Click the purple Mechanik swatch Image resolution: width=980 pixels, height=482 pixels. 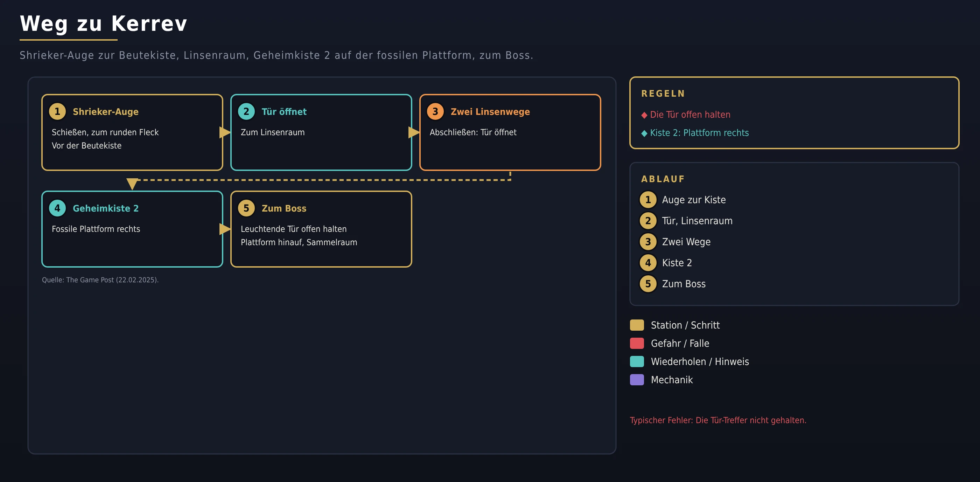pyautogui.click(x=637, y=380)
